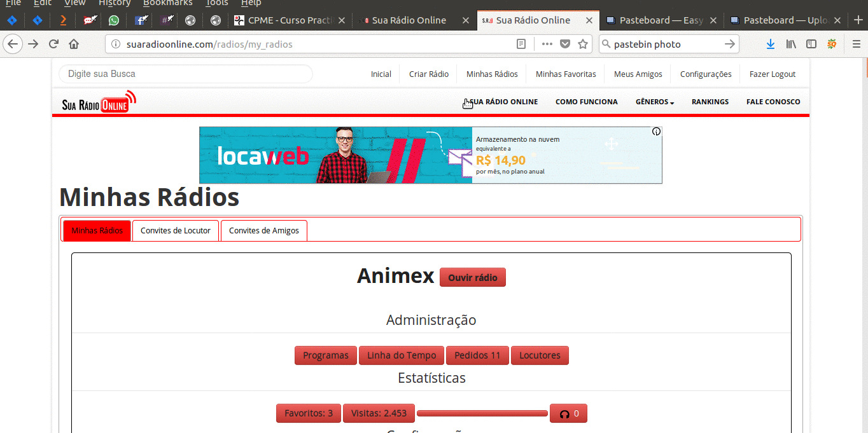Open the Pedidos 11 button
The height and width of the screenshot is (433, 868).
(477, 355)
